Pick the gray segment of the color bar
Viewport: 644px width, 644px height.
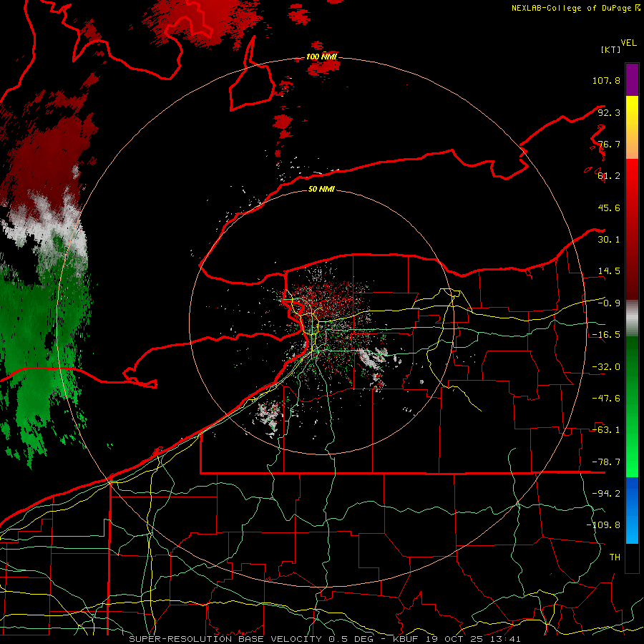click(x=632, y=318)
